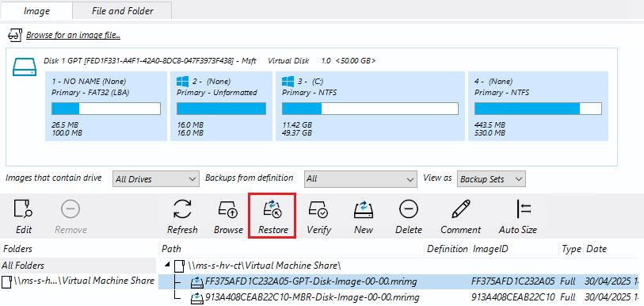Click the Refresh toolbar icon

click(x=182, y=209)
